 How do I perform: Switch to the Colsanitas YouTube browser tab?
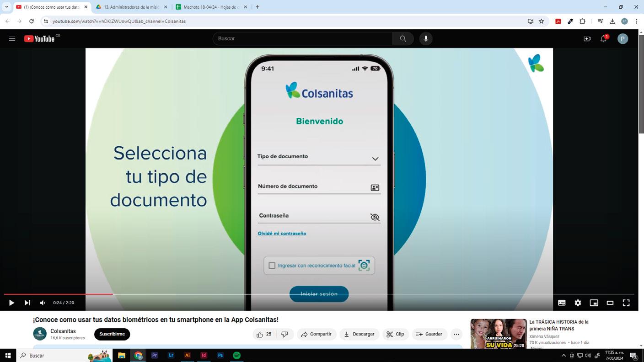click(51, 7)
